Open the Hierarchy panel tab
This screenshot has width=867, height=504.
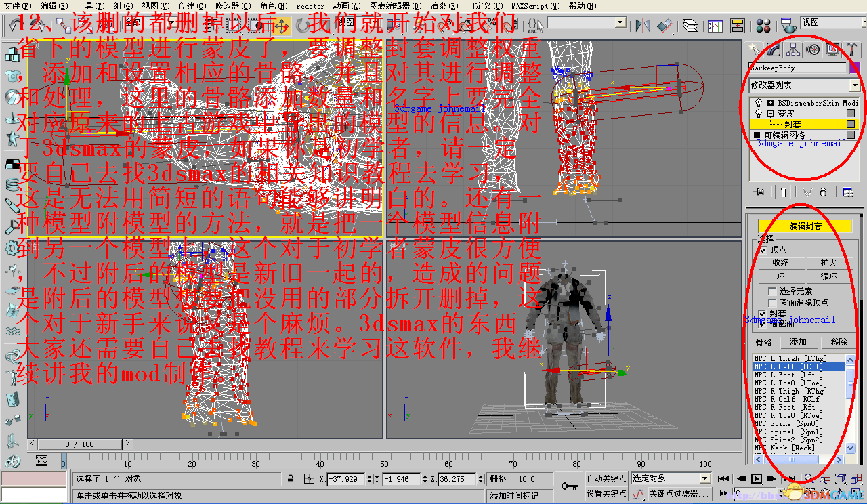click(x=793, y=49)
